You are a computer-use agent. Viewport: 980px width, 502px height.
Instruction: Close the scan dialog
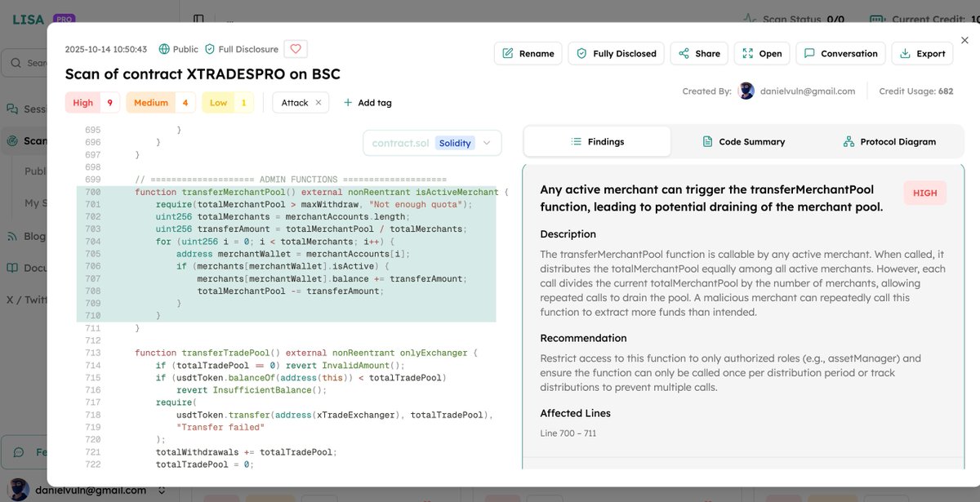[964, 40]
